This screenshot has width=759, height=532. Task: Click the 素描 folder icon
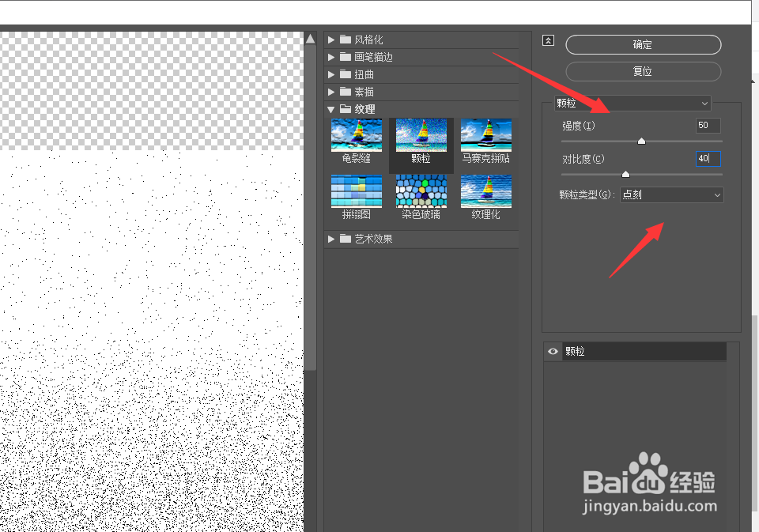346,92
